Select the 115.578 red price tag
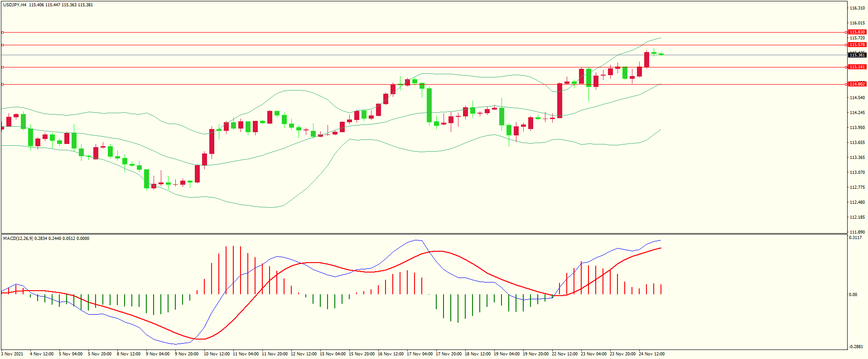The height and width of the screenshot is (359, 868). [857, 45]
